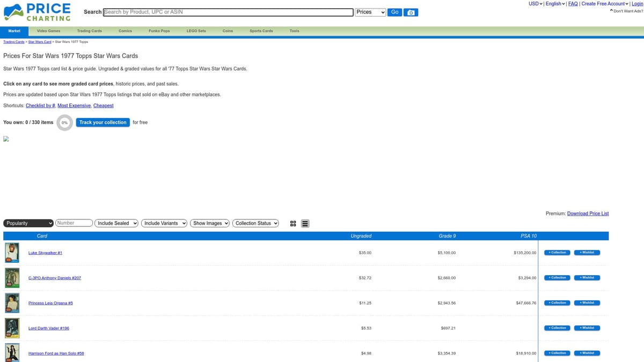Image resolution: width=644 pixels, height=362 pixels.
Task: Open the Comics menu
Action: [125, 31]
